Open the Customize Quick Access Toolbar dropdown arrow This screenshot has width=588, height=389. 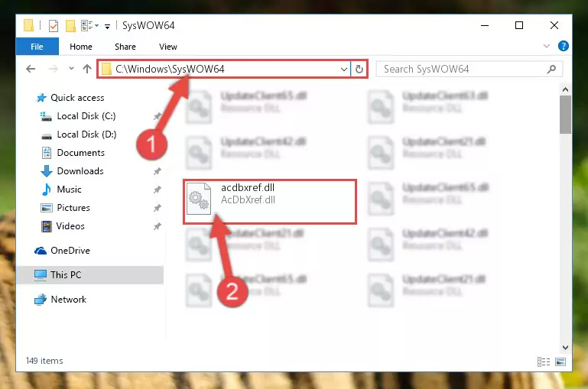pos(107,26)
